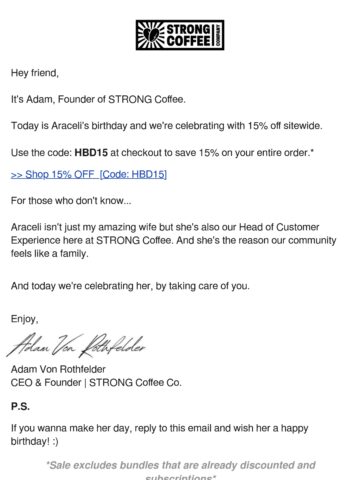Click 'CEO & Founder | STRONG Coffee Co.' line

coord(96,383)
